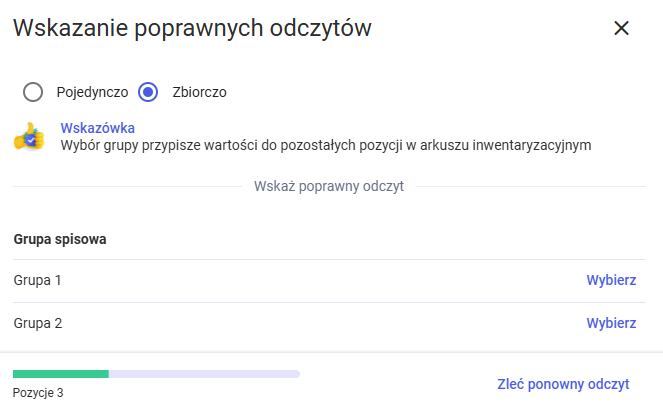Select the Zbiorczo radio button circle

coord(149,92)
